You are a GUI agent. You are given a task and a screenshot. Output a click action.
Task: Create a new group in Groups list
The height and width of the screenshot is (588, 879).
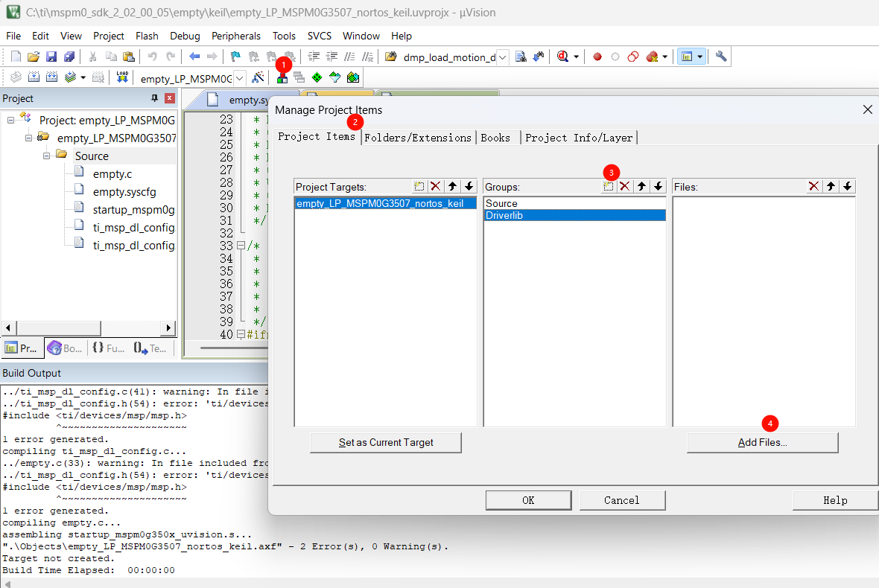click(609, 187)
